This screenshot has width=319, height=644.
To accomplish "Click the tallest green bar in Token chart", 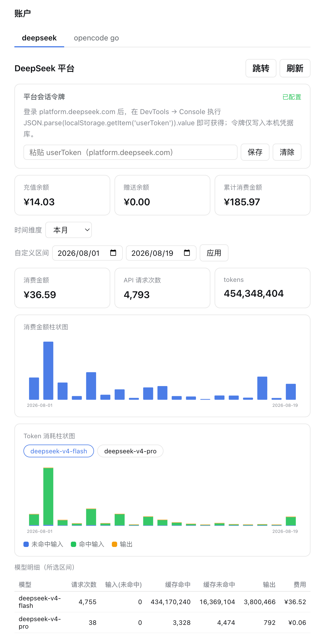I will [x=48, y=496].
